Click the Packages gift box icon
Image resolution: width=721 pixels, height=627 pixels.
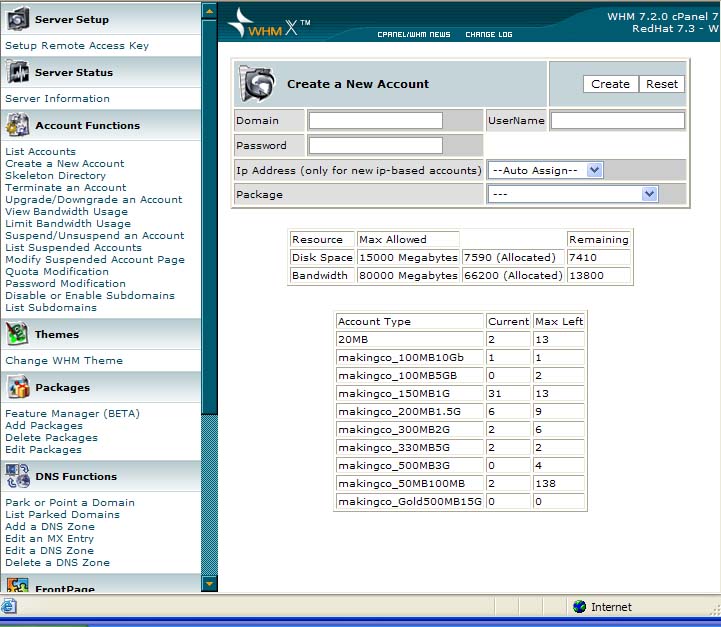point(17,387)
